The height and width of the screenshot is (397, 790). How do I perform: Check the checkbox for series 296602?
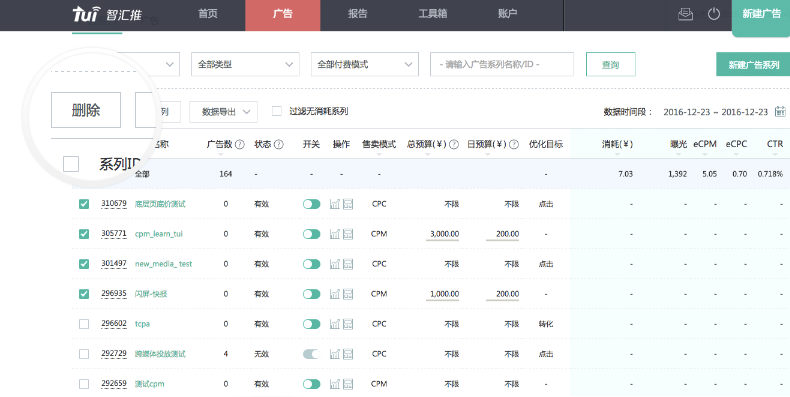click(84, 324)
